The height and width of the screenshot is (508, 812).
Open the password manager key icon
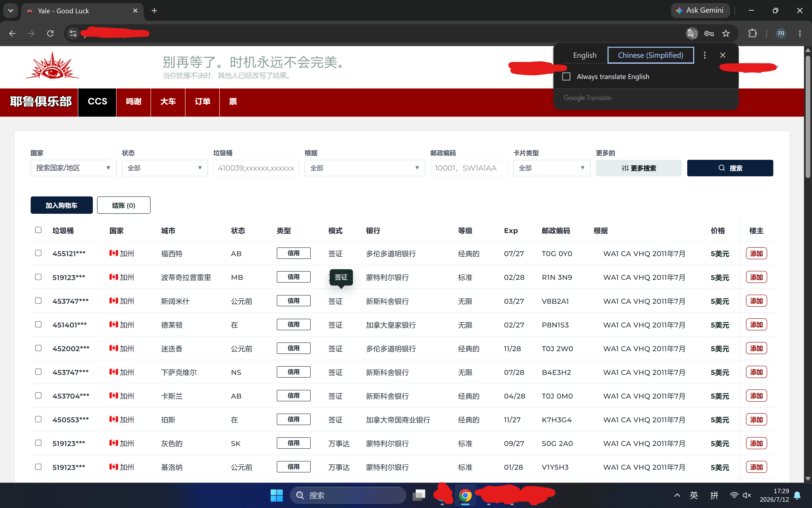709,33
